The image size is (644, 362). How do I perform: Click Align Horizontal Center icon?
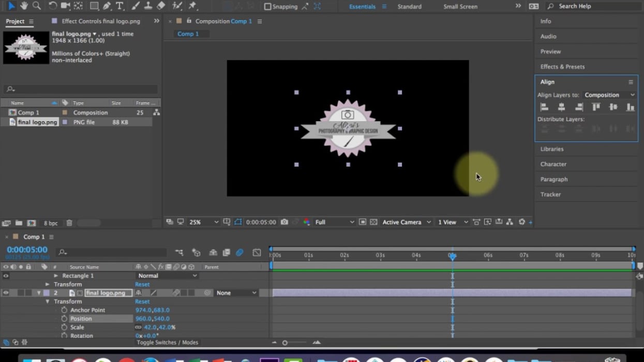coord(561,107)
